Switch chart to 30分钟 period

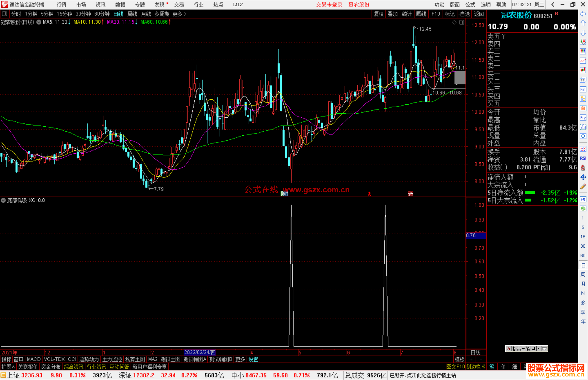tap(83, 14)
